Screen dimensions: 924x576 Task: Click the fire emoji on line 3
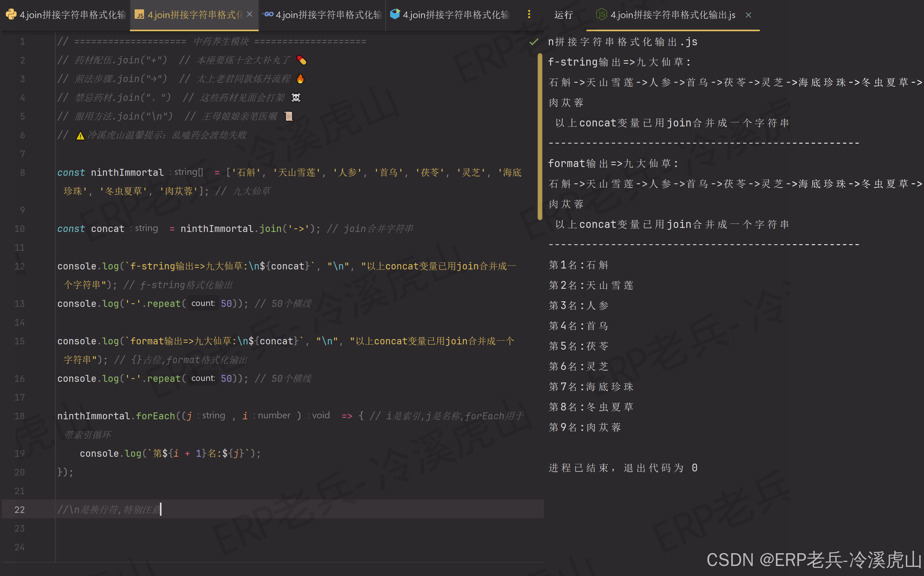[301, 79]
